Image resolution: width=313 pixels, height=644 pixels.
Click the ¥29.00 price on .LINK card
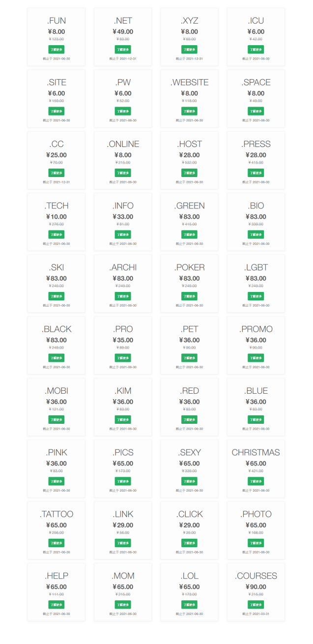coord(123,525)
